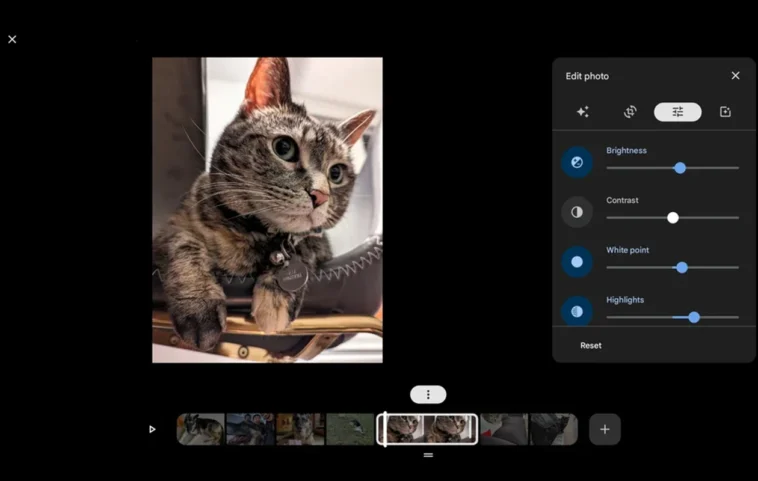Add a new clip with plus button

click(604, 429)
